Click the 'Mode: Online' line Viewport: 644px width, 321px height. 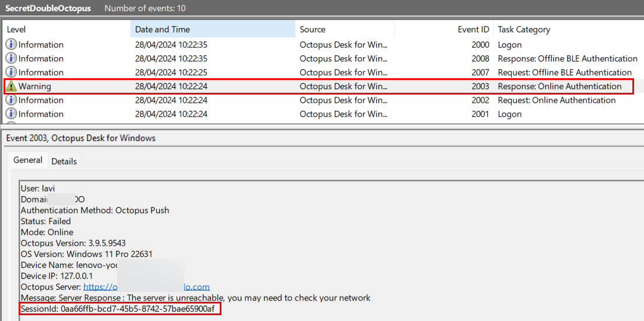coord(47,232)
